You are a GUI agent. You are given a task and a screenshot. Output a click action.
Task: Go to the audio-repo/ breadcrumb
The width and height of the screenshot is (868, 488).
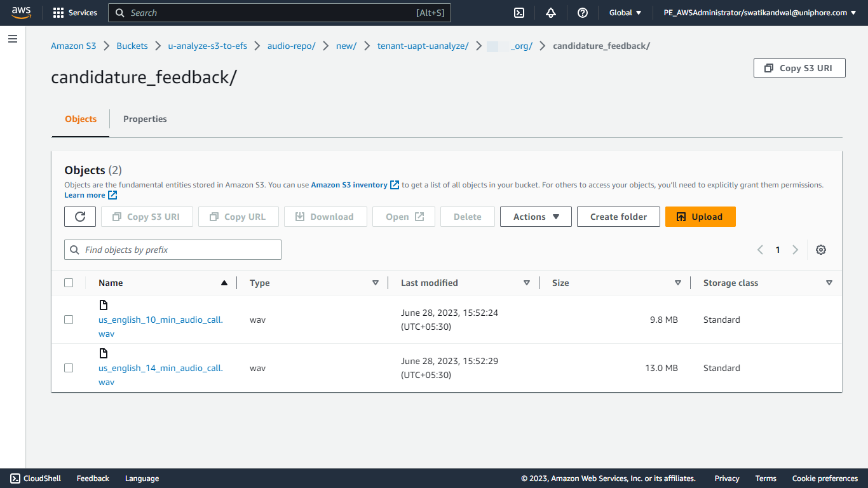click(x=292, y=46)
